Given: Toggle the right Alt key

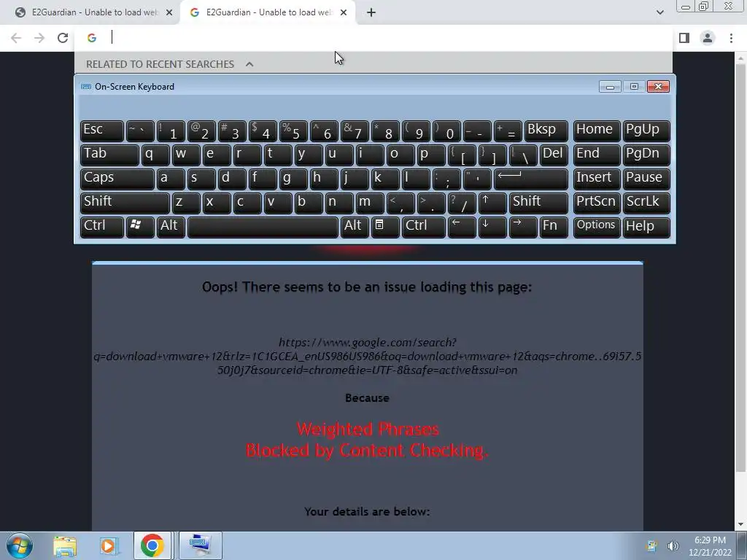Looking at the screenshot, I should click(355, 226).
